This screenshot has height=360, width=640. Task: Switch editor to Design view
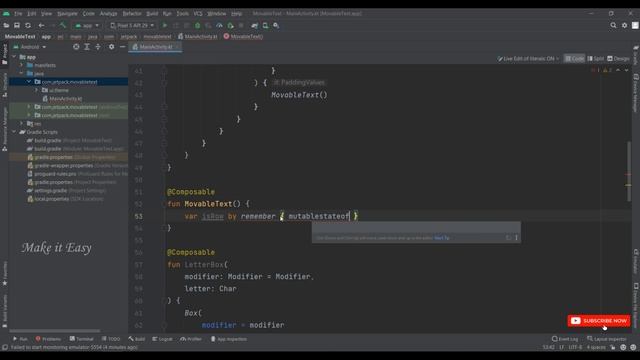tap(618, 59)
